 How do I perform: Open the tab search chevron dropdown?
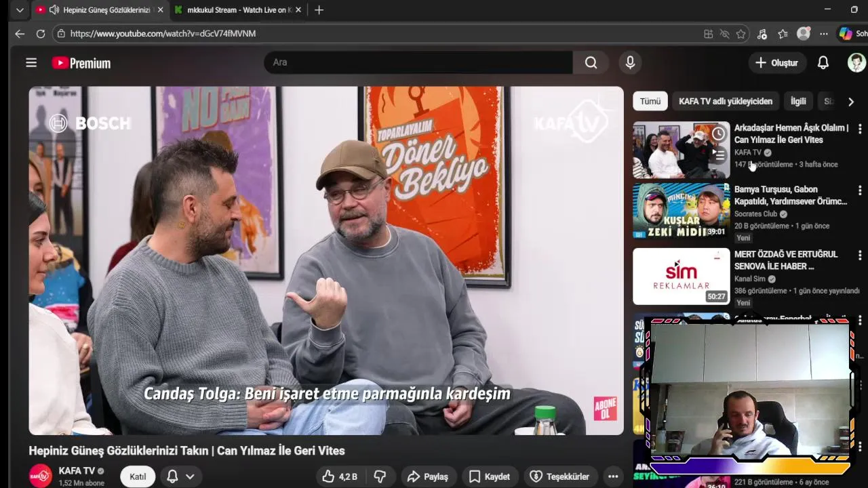20,9
